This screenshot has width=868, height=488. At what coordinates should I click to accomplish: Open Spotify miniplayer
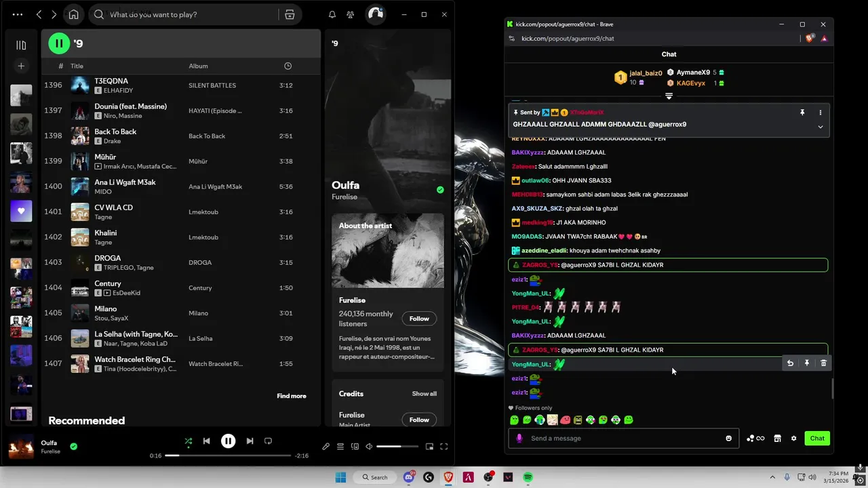point(429,447)
